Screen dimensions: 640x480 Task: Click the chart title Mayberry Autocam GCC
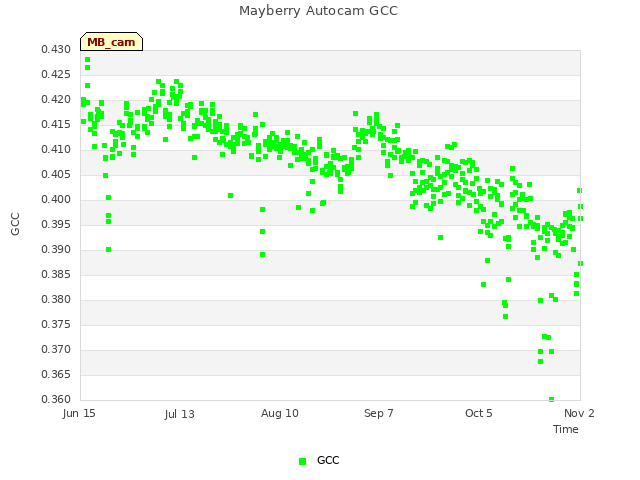pyautogui.click(x=318, y=11)
